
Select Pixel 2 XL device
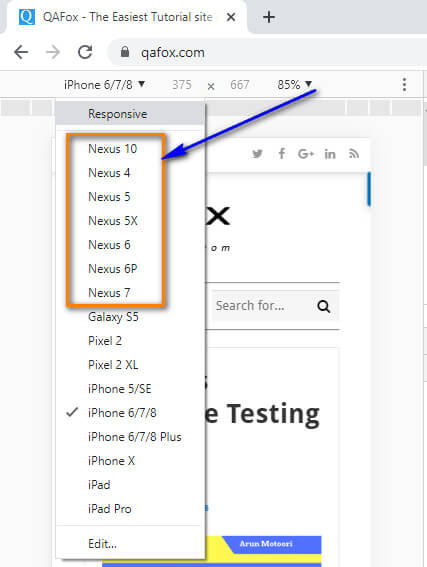[x=130, y=364]
